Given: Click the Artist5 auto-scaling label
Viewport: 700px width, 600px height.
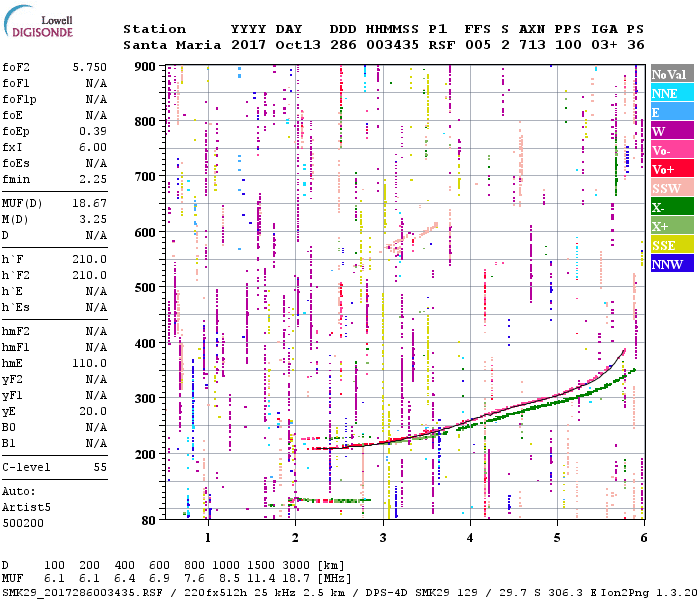Looking at the screenshot, I should [26, 508].
